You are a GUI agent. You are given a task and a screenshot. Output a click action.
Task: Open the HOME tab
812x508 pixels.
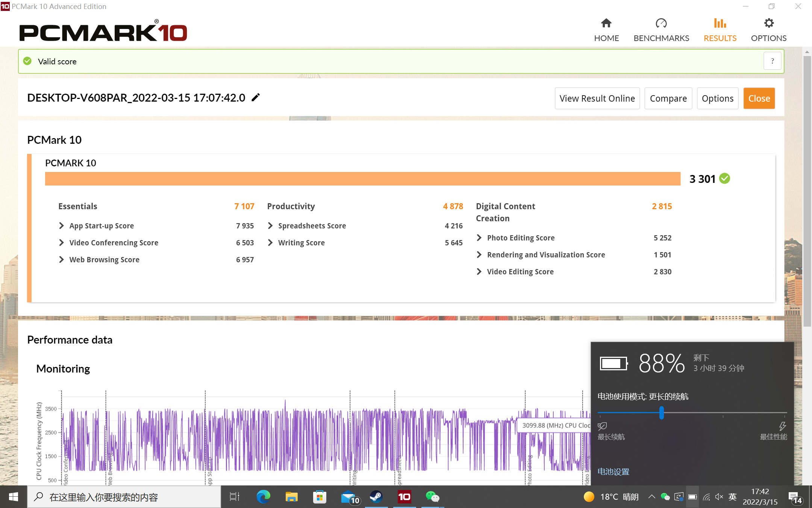[x=606, y=30]
